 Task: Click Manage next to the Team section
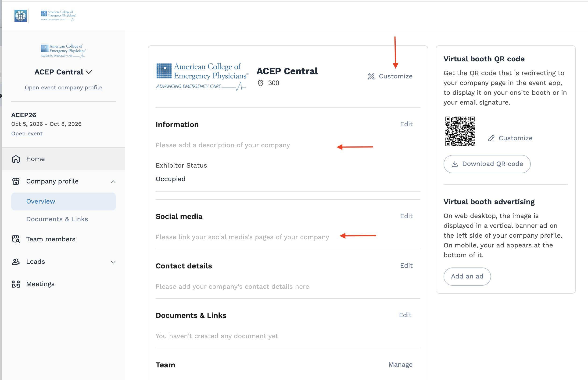[x=400, y=364]
